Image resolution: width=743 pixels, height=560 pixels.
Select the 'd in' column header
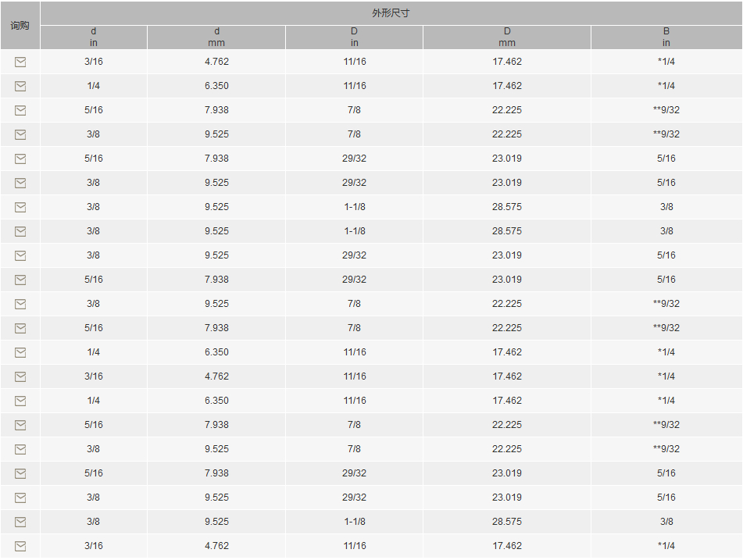point(94,37)
